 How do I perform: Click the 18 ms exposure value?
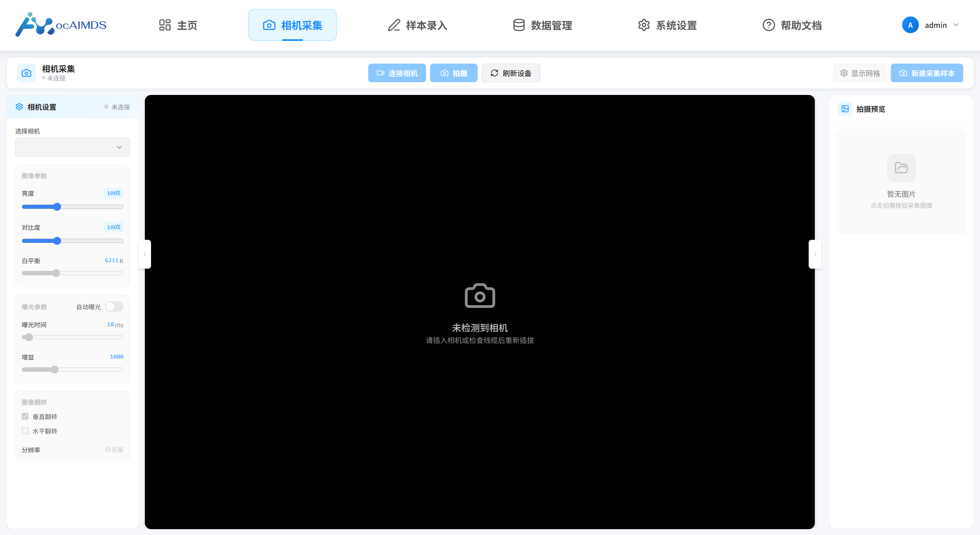coord(115,324)
